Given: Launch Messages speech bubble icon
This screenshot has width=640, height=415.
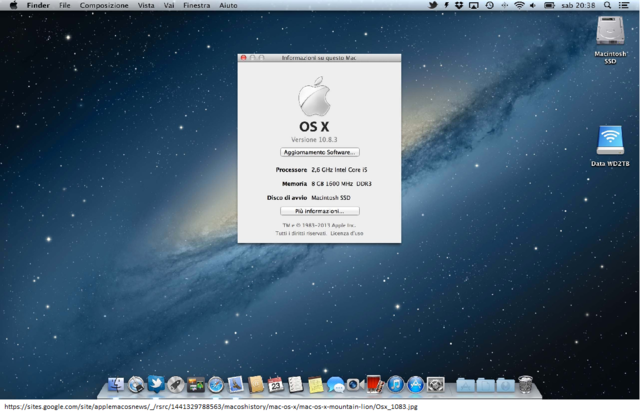Looking at the screenshot, I should (336, 384).
